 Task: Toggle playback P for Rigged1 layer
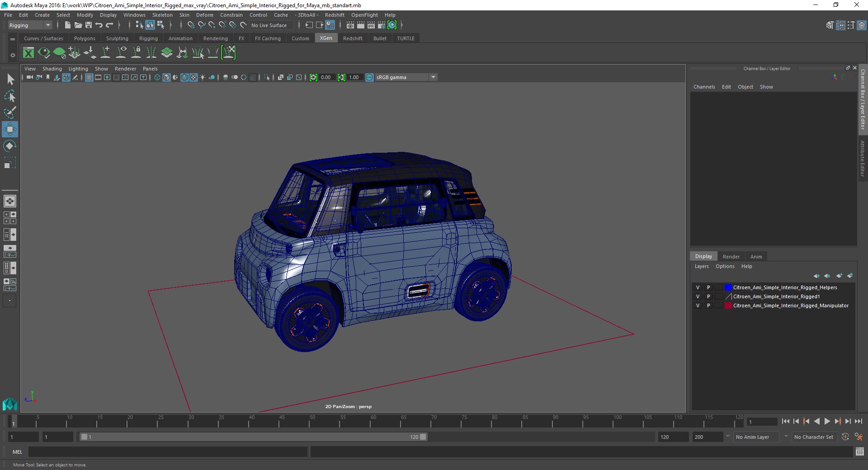[x=708, y=296]
